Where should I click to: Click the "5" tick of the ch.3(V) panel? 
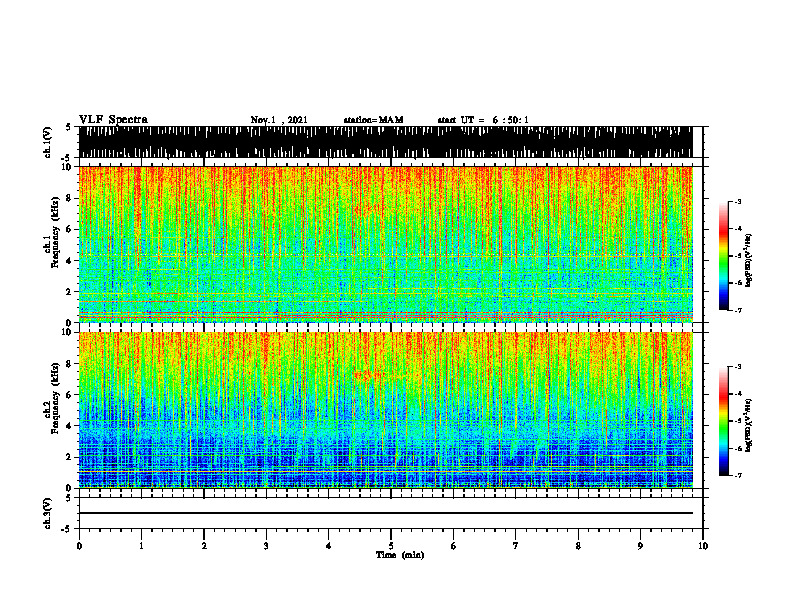coord(68,498)
